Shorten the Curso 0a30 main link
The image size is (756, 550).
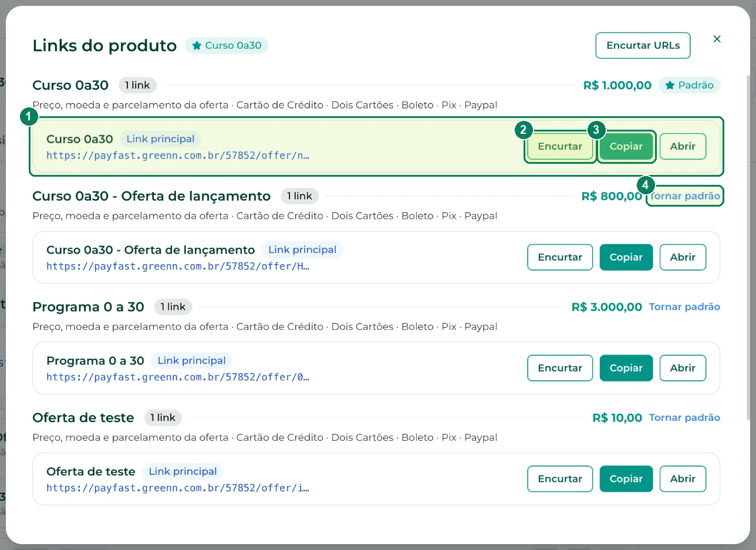(x=560, y=146)
